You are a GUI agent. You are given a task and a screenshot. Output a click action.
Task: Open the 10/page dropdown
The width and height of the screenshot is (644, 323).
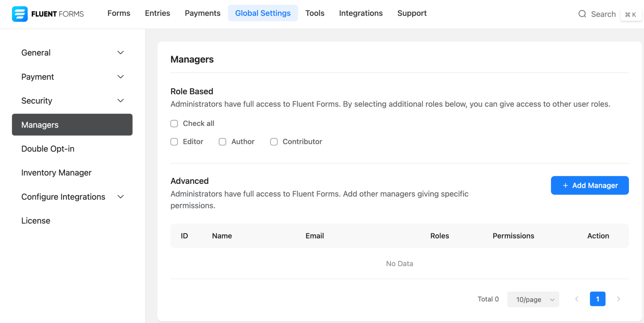pyautogui.click(x=533, y=299)
